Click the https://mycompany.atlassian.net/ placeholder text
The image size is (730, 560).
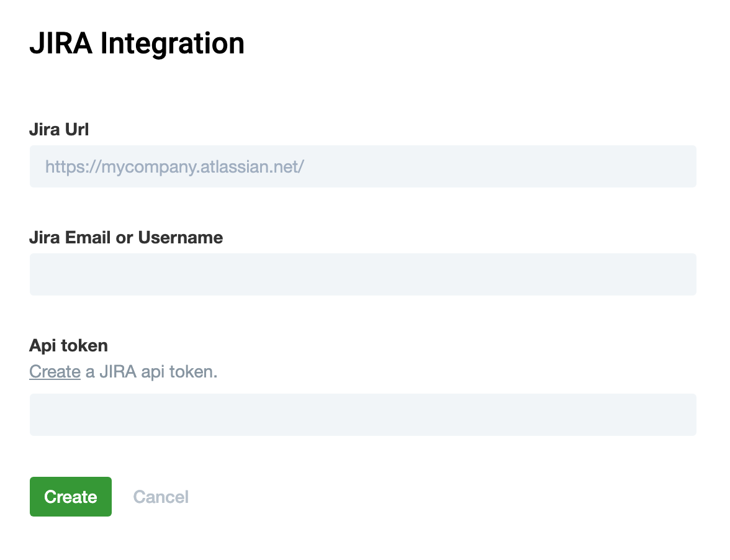pyautogui.click(x=174, y=166)
